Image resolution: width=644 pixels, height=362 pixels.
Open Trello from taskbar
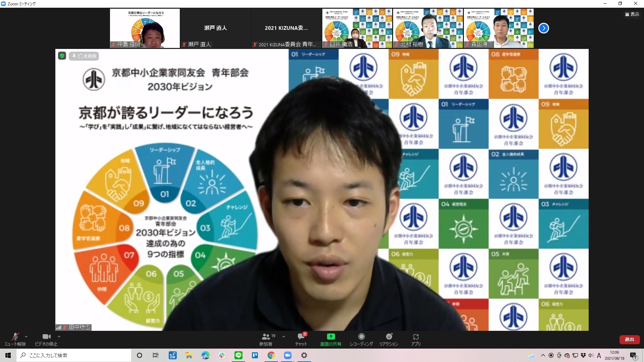(255, 355)
